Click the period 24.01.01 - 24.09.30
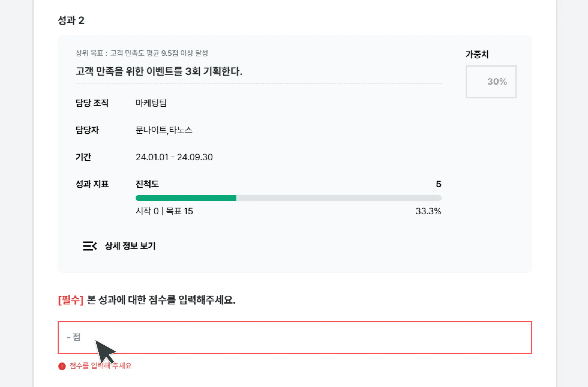The image size is (588, 387). [x=174, y=157]
